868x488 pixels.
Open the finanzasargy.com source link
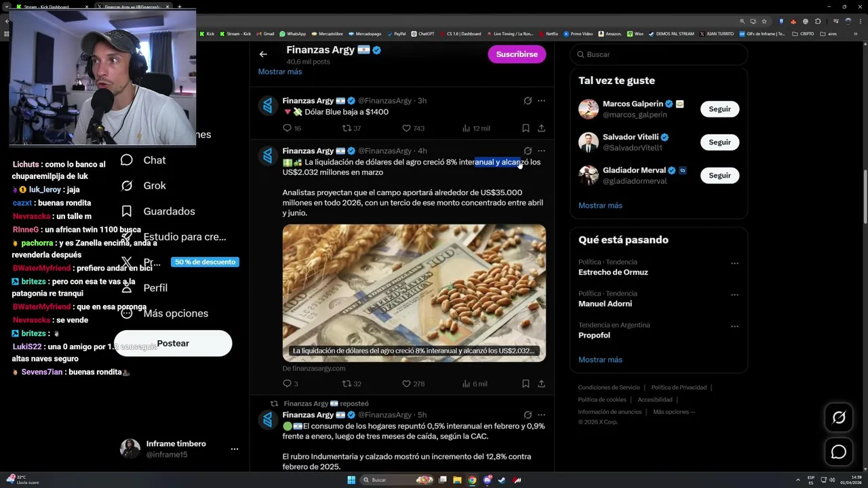coord(314,368)
